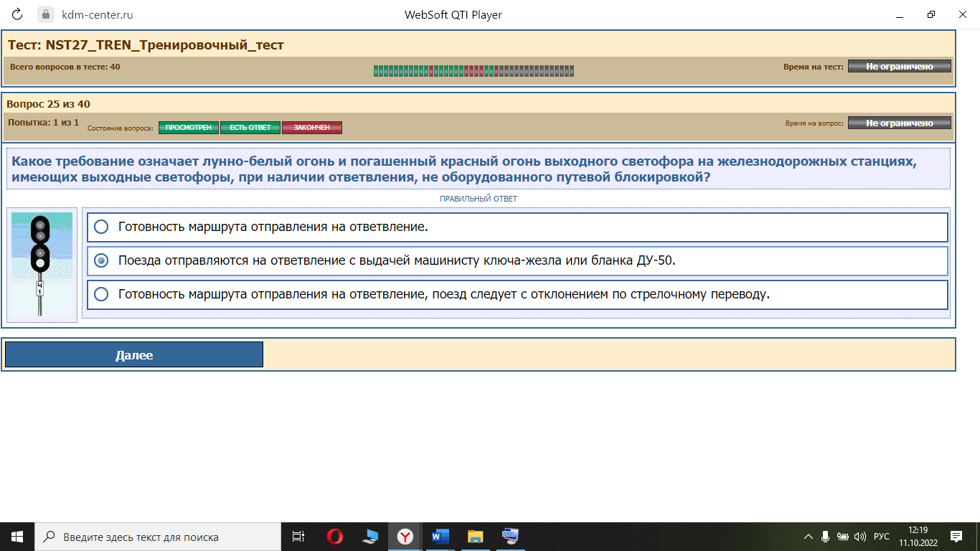Viewport: 980px width, 551px height.
Task: Click the Далее button
Action: click(x=134, y=354)
